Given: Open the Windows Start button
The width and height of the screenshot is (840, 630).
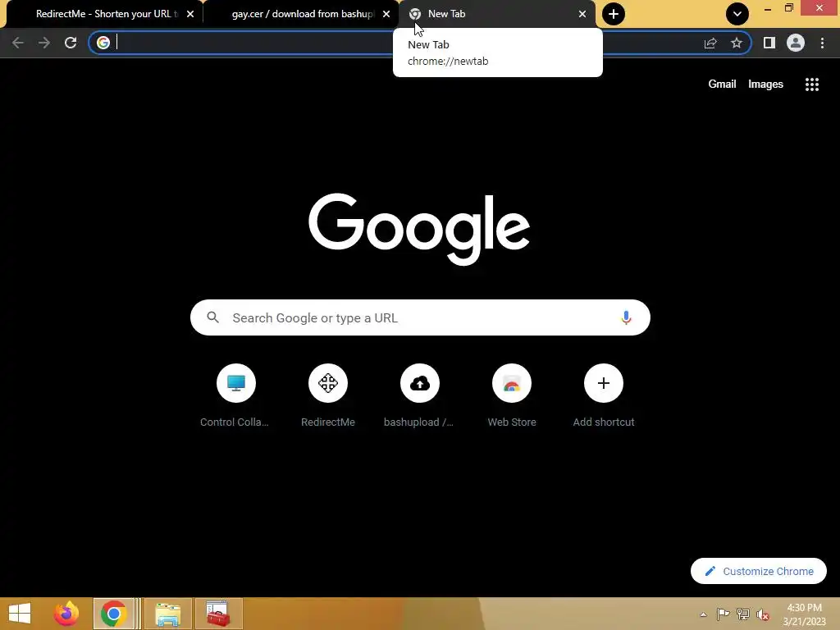Looking at the screenshot, I should [x=20, y=614].
